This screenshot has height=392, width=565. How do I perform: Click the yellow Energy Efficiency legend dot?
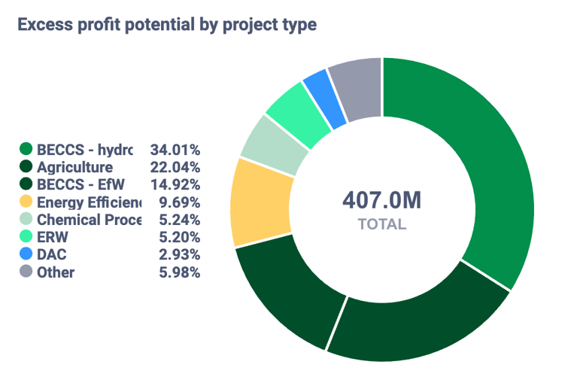[x=26, y=202]
